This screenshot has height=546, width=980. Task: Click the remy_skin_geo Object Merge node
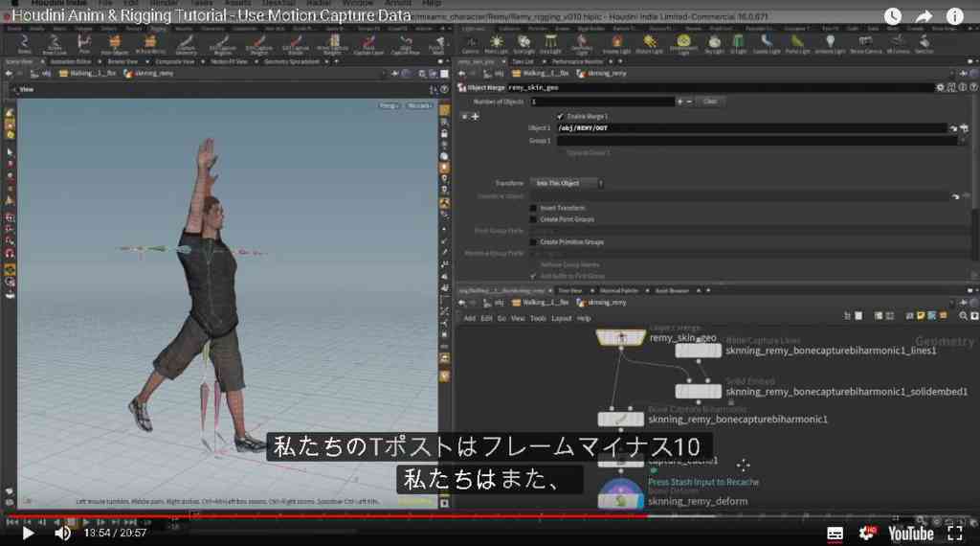[x=620, y=337]
